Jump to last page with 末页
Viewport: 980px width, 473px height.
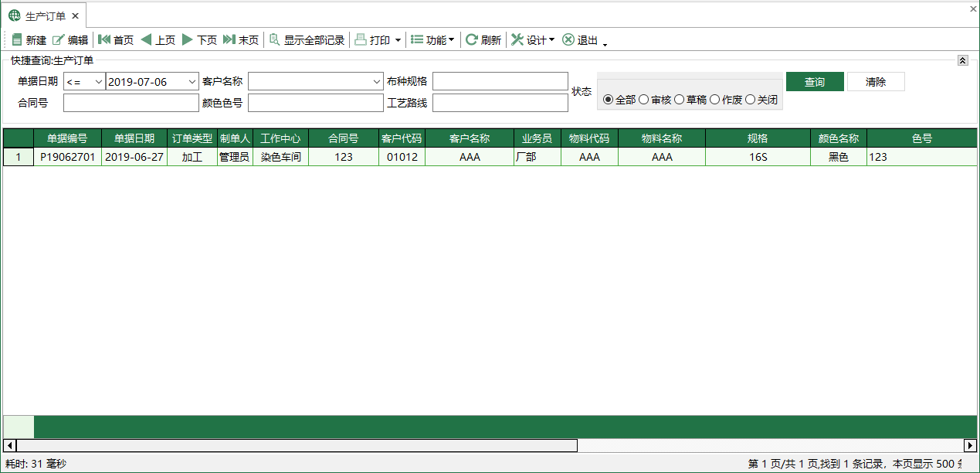coord(241,40)
